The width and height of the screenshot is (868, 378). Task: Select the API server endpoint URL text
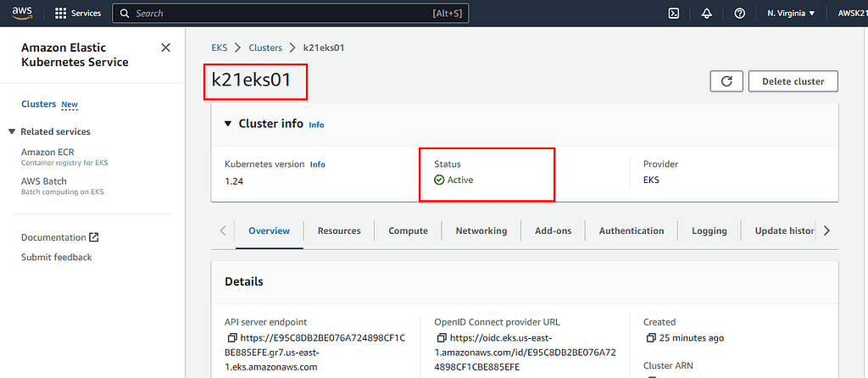(x=315, y=352)
